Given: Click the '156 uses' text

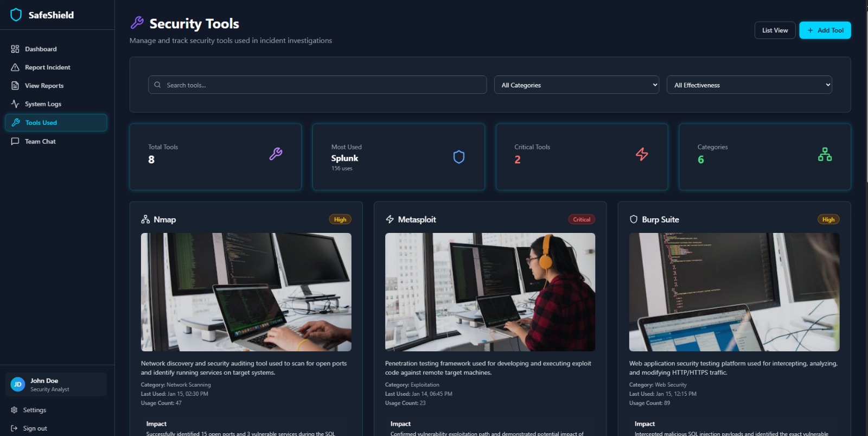Looking at the screenshot, I should 342,168.
